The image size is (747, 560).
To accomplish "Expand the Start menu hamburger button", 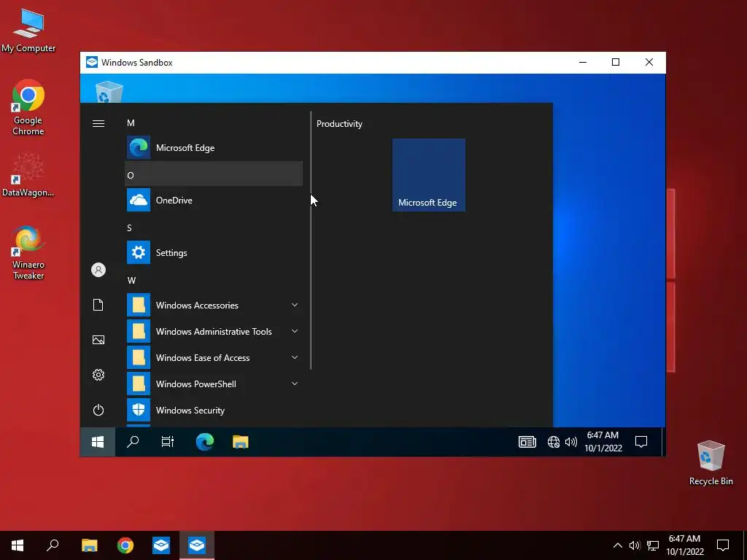I will [x=98, y=124].
